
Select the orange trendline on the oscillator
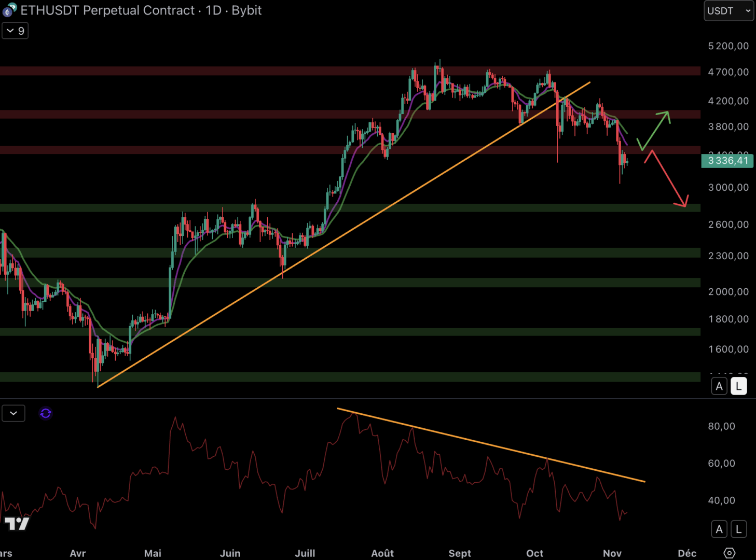[x=493, y=446]
